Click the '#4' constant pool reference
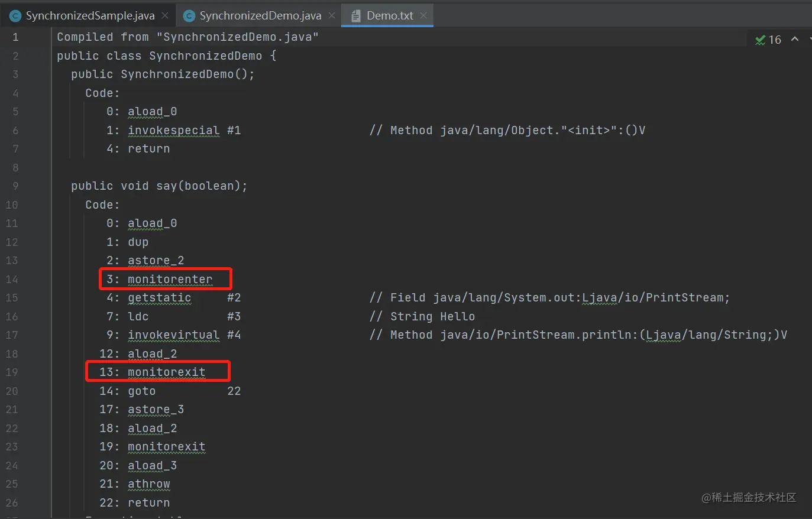Screen dimensions: 812x519 tap(234, 335)
